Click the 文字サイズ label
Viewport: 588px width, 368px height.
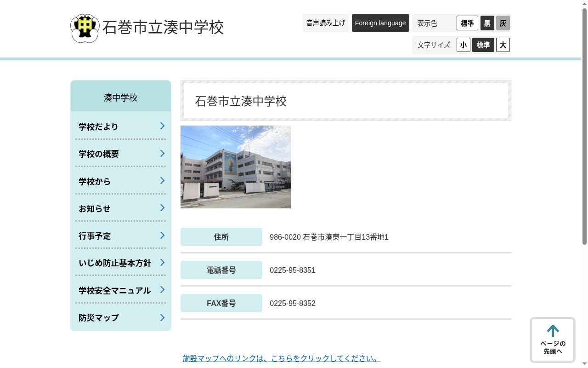(434, 45)
